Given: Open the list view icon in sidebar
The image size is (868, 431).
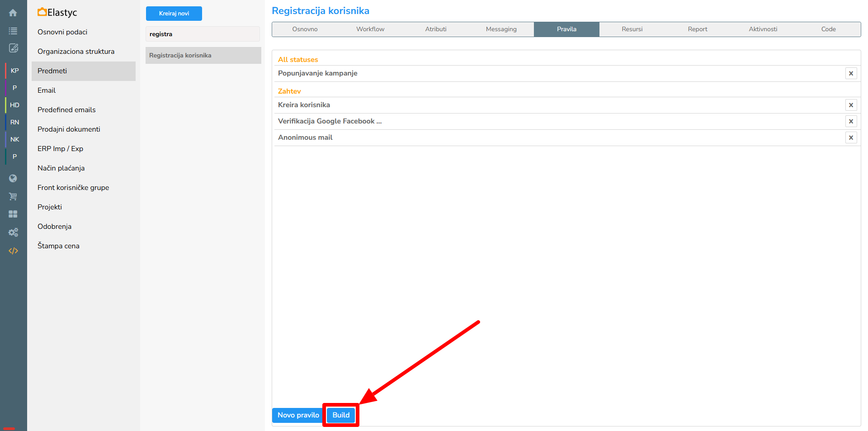Looking at the screenshot, I should click(13, 31).
